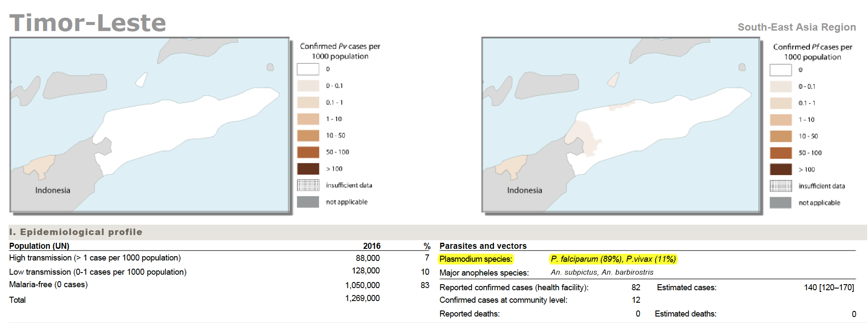This screenshot has width=868, height=323.
Task: Click the Population (UN) column header
Action: pos(39,246)
